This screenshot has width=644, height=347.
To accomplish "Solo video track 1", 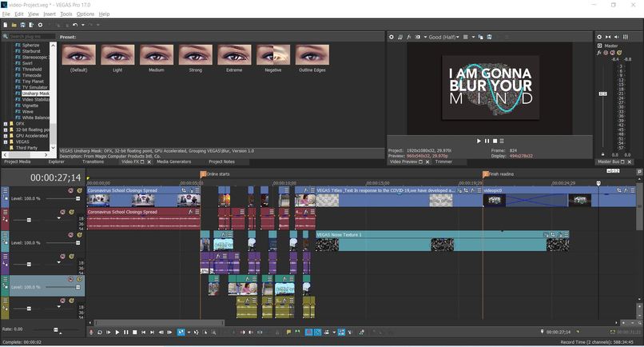I will [80, 191].
